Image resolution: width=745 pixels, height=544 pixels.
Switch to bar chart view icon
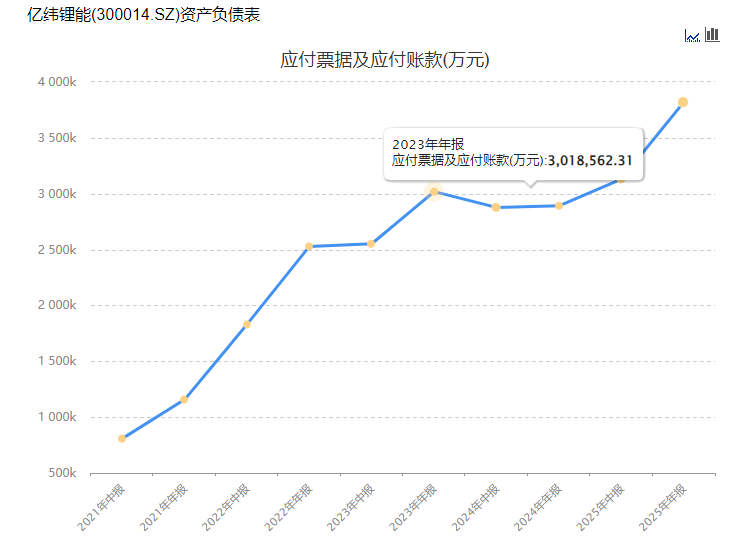click(x=712, y=35)
